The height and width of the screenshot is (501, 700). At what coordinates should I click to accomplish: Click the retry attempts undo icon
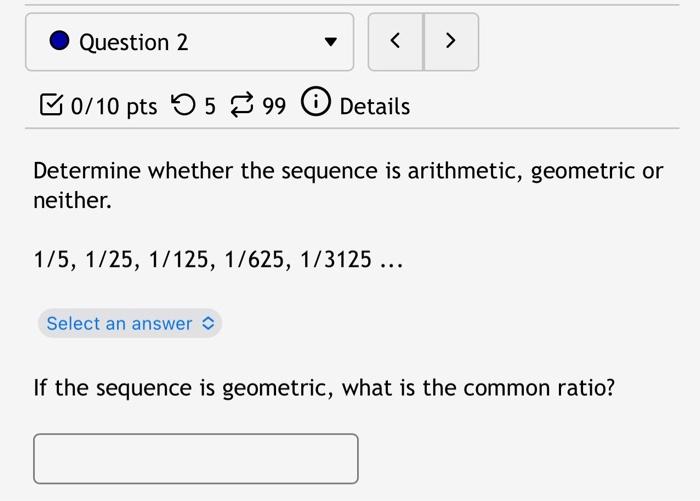pyautogui.click(x=184, y=105)
